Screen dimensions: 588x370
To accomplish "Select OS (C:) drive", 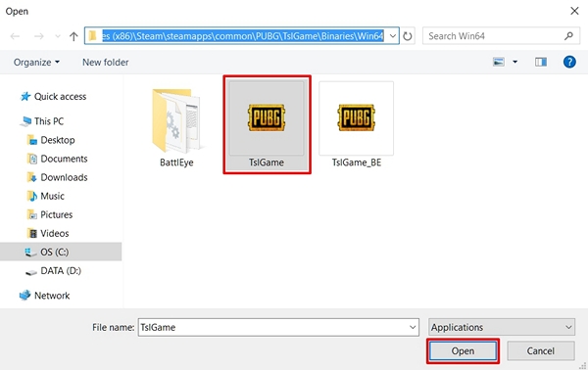I will [x=61, y=252].
